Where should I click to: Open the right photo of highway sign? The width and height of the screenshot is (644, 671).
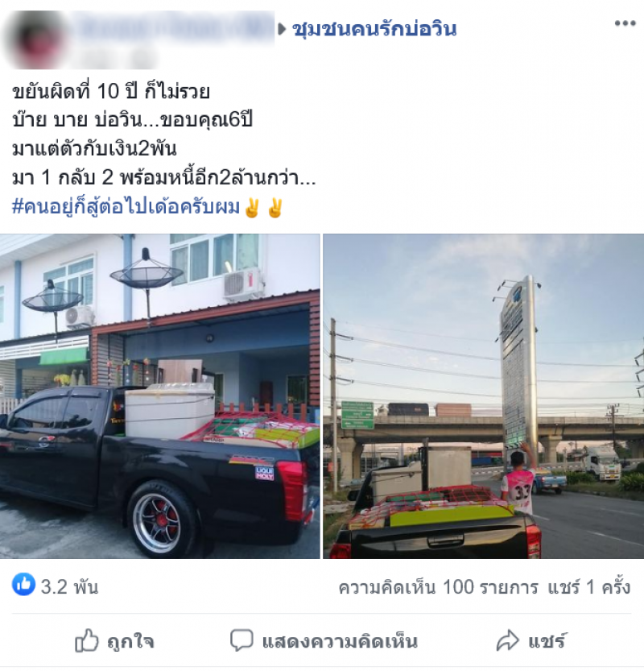[x=484, y=396]
